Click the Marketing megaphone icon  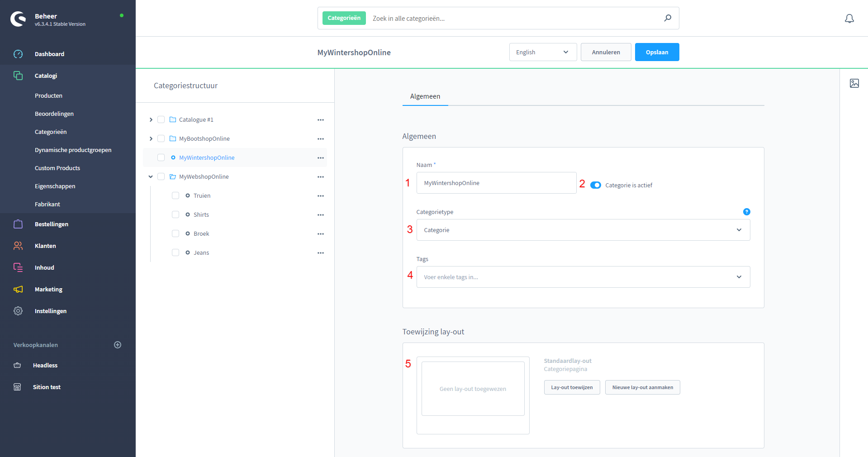click(18, 289)
